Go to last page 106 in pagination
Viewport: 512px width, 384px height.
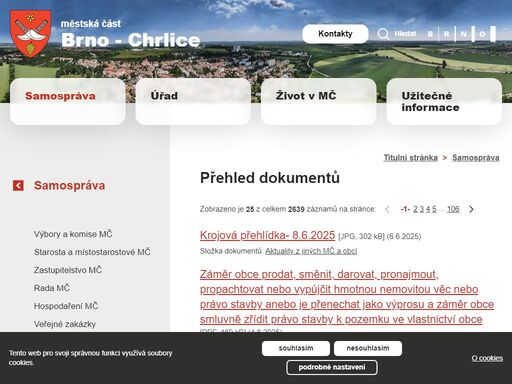tap(453, 209)
